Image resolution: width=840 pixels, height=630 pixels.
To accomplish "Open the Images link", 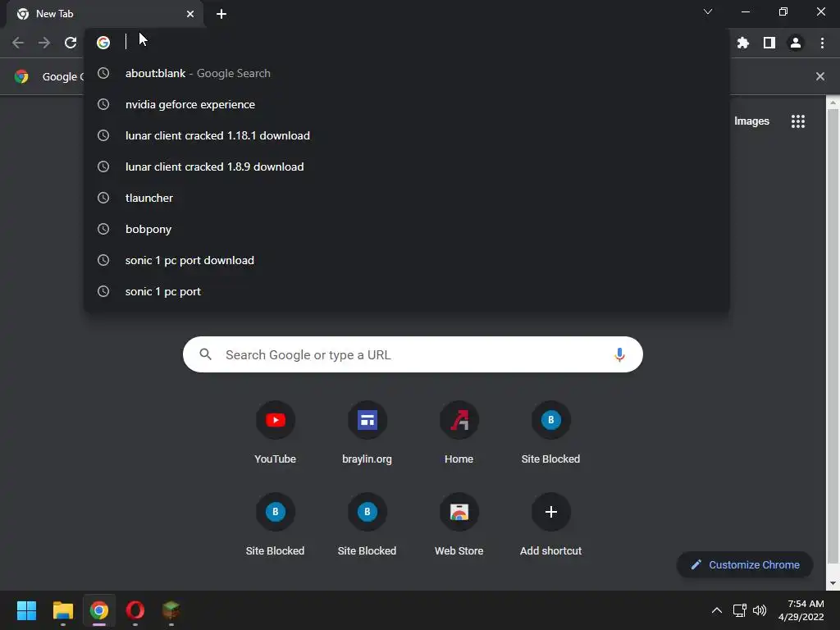I will (x=751, y=121).
